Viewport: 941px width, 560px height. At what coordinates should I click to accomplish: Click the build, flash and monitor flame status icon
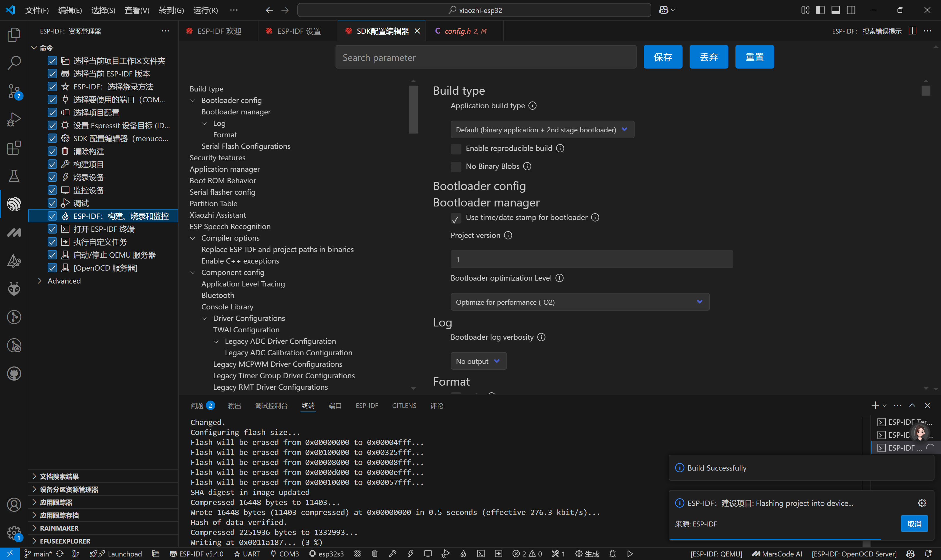[x=463, y=554]
